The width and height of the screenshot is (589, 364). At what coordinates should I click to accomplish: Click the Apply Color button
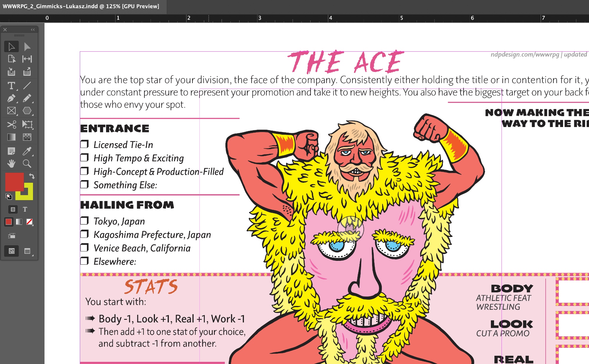click(9, 222)
